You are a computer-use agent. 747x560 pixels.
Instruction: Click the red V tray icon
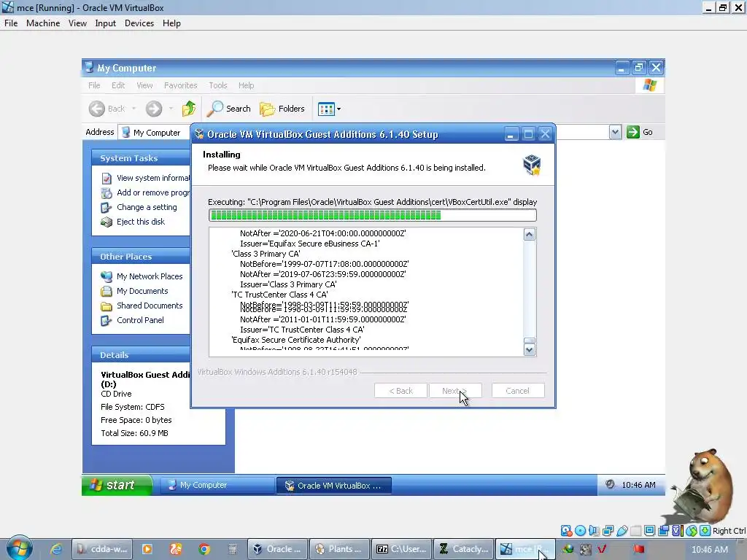tap(602, 549)
